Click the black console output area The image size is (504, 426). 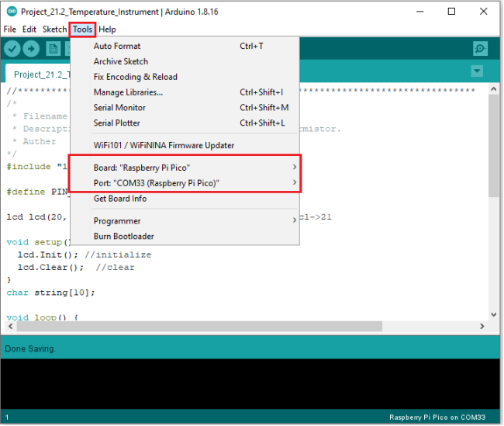coord(250,383)
